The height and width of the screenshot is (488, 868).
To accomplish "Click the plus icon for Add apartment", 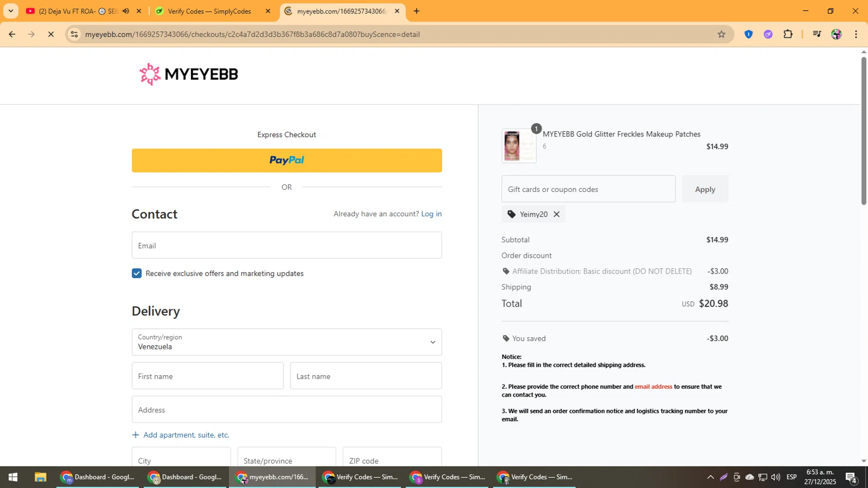I will pyautogui.click(x=135, y=435).
